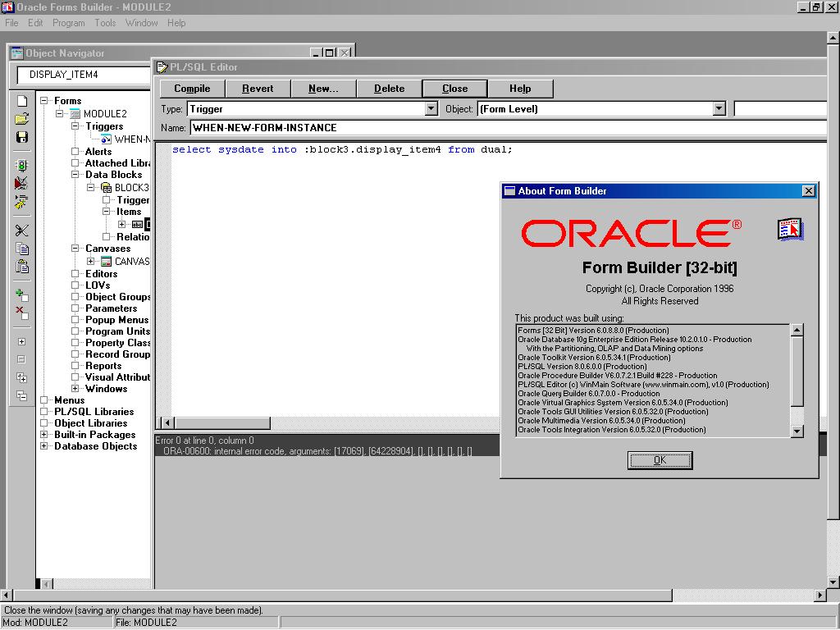Click the Run Form Debug icon
840x630 pixels.
[x=22, y=184]
